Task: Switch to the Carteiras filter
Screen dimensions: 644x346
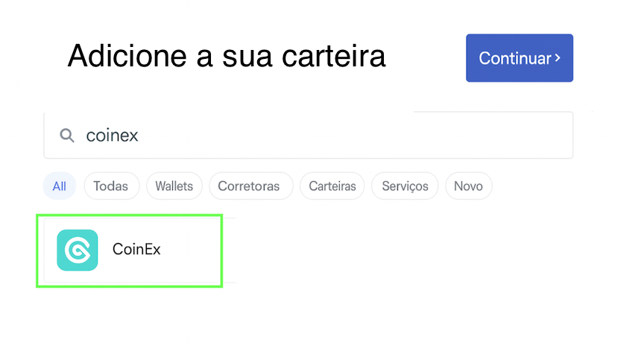Action: 332,186
